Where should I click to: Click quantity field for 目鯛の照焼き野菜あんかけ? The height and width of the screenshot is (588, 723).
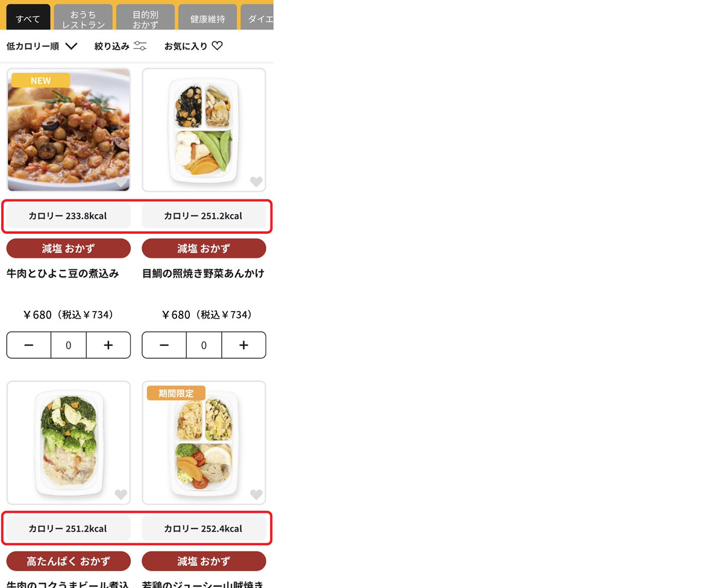click(204, 345)
